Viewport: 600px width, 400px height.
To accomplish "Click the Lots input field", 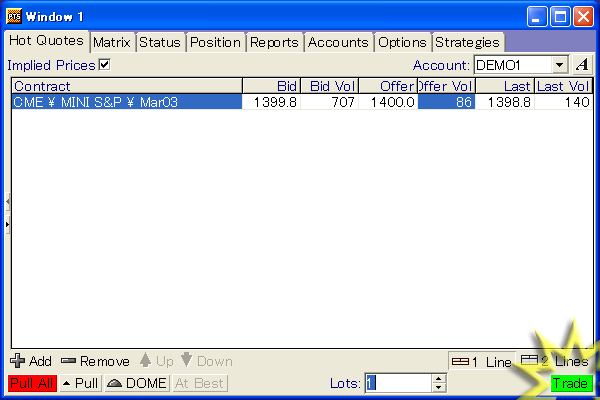I will (x=398, y=383).
